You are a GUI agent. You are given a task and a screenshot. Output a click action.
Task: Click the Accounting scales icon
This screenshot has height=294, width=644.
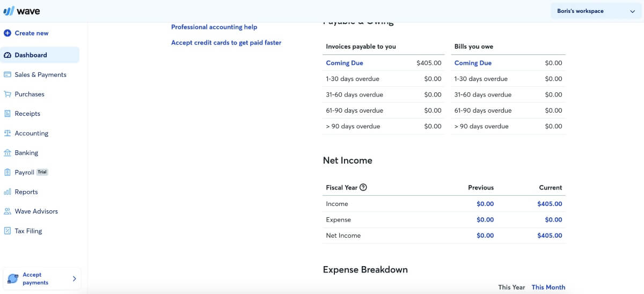pyautogui.click(x=7, y=133)
